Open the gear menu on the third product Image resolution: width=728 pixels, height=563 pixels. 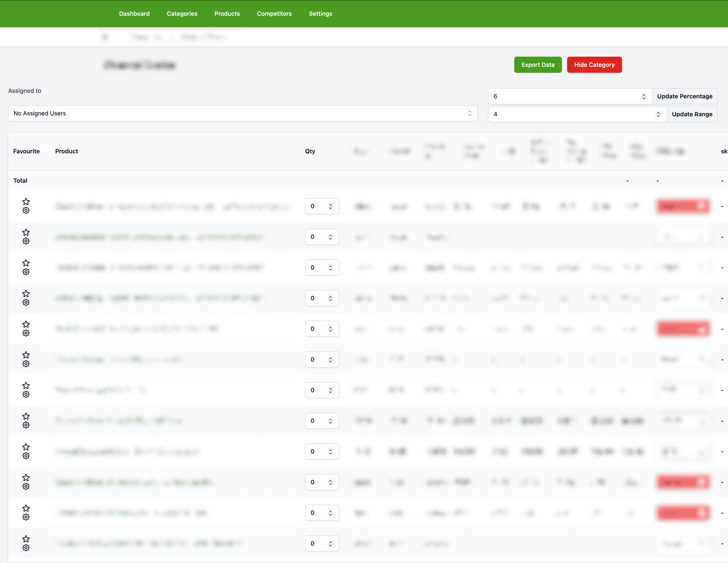(26, 272)
